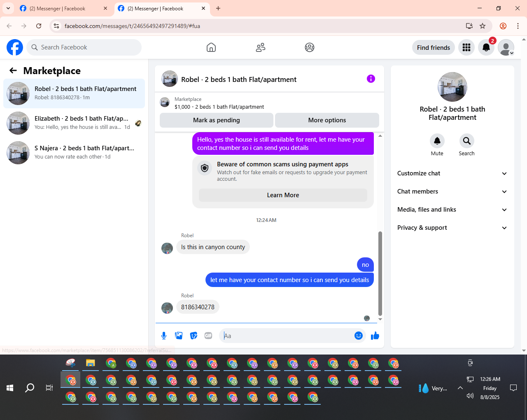The image size is (527, 420).
Task: Open the Facebook menu grid icon
Action: pyautogui.click(x=466, y=47)
